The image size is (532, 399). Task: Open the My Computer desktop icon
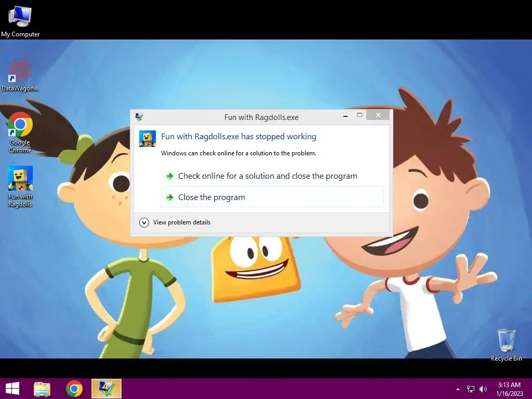(20, 21)
